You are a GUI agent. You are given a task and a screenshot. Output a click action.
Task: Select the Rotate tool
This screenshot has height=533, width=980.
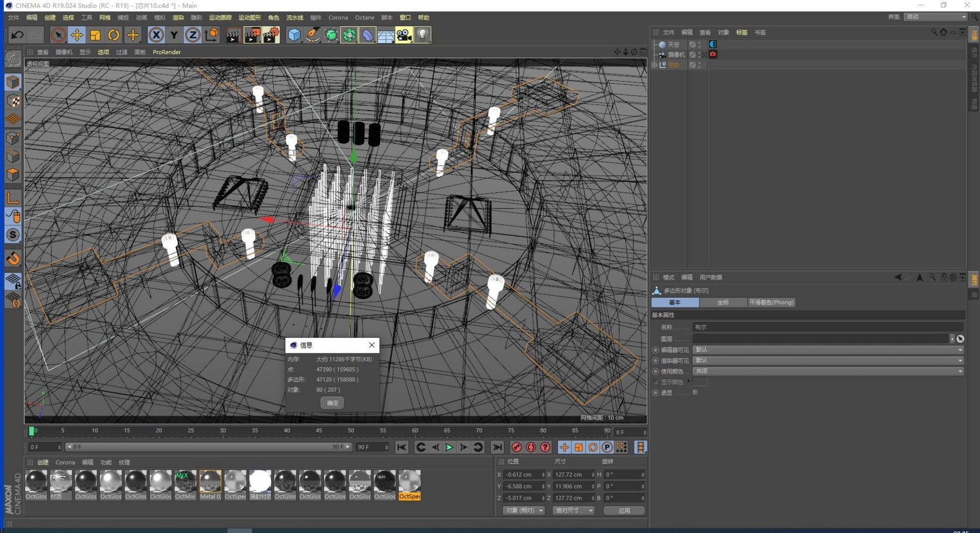pyautogui.click(x=114, y=35)
